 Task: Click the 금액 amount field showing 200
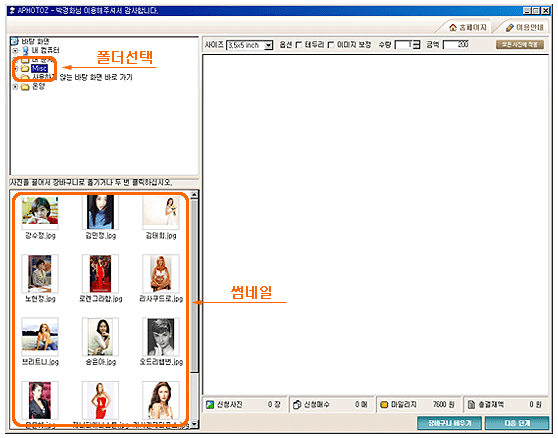click(456, 45)
